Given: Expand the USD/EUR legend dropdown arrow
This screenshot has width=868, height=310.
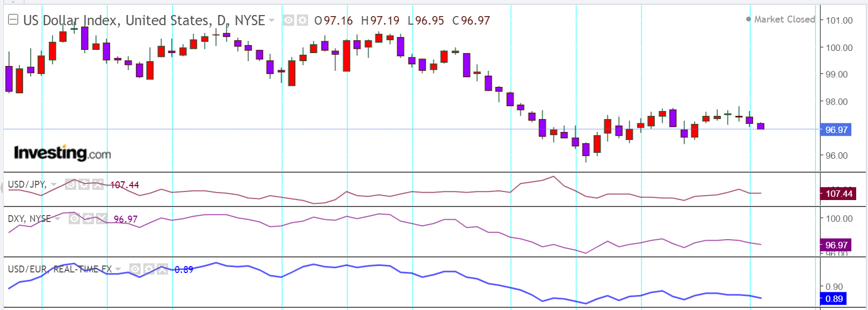Looking at the screenshot, I should coord(118,269).
